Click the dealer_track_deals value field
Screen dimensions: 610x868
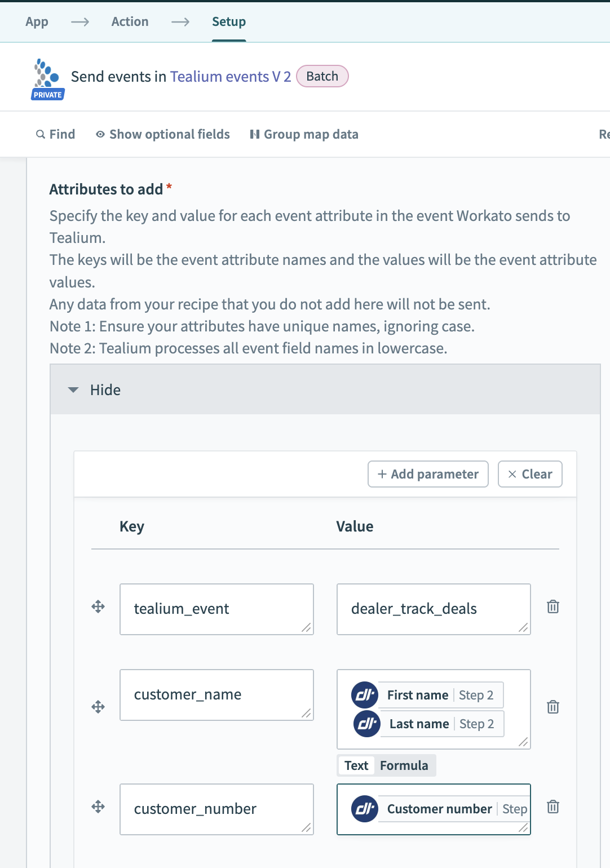pyautogui.click(x=434, y=609)
